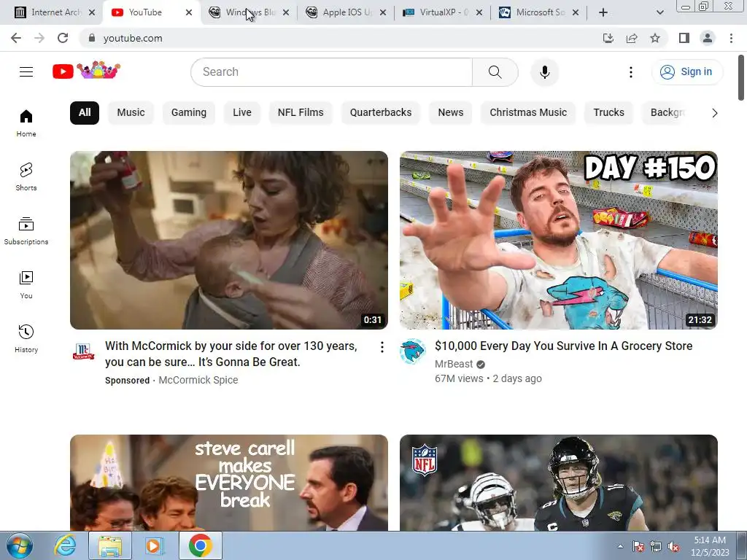The height and width of the screenshot is (560, 747).
Task: Select Christmas Music chip
Action: [528, 113]
